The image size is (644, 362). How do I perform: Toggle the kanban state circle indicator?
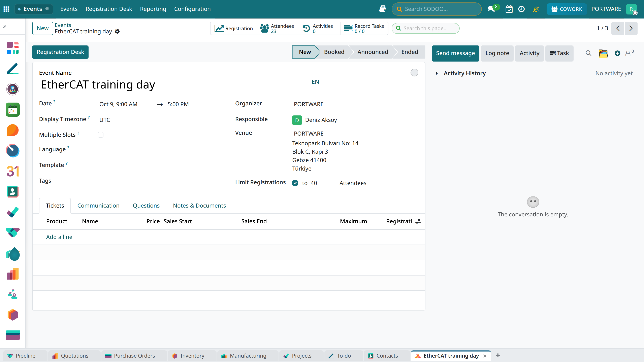coord(414,73)
